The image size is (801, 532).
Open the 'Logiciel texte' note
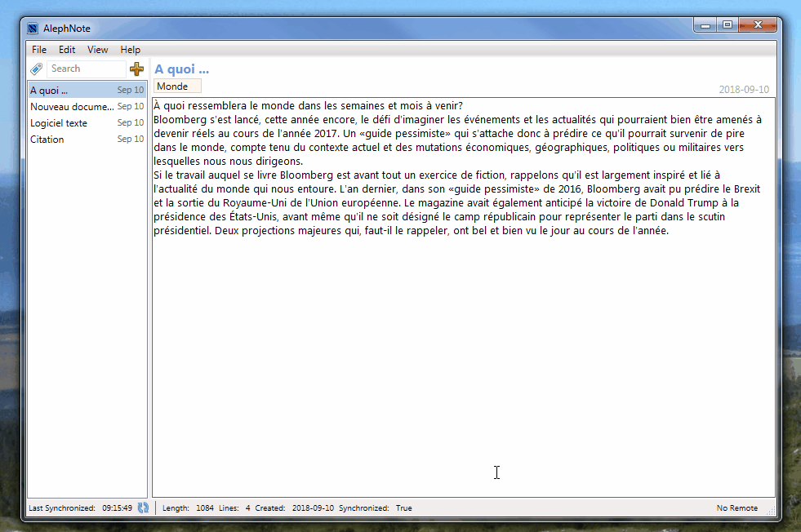point(87,123)
